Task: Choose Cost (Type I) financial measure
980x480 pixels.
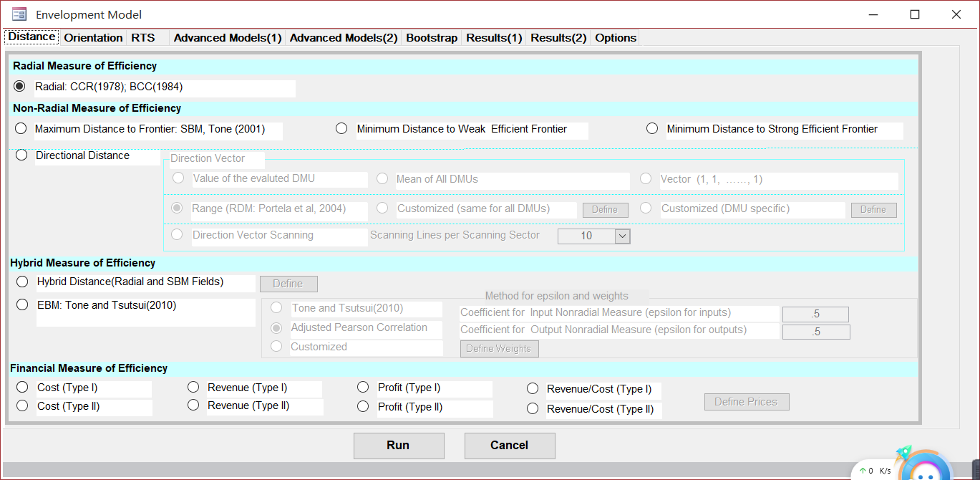Action: (21, 386)
